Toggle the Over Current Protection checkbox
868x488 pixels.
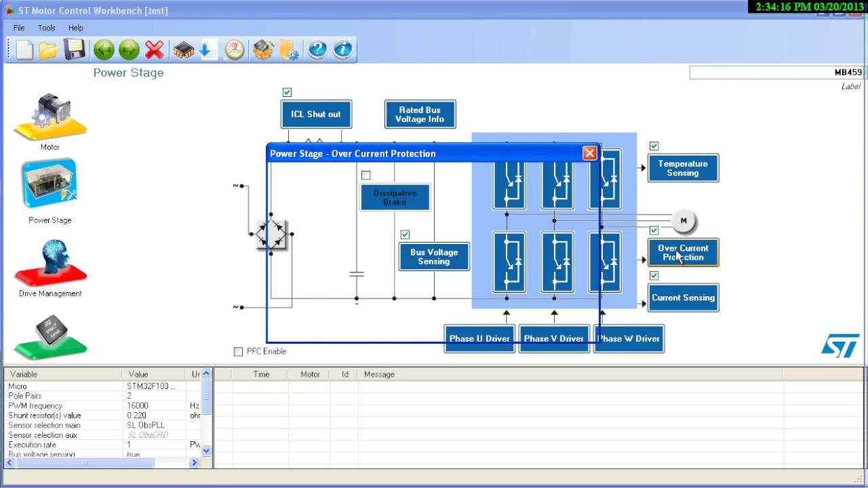tap(654, 230)
